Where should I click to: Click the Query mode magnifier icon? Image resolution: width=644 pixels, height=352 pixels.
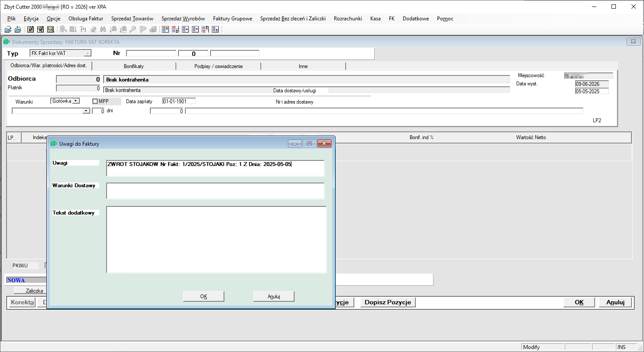click(x=50, y=29)
